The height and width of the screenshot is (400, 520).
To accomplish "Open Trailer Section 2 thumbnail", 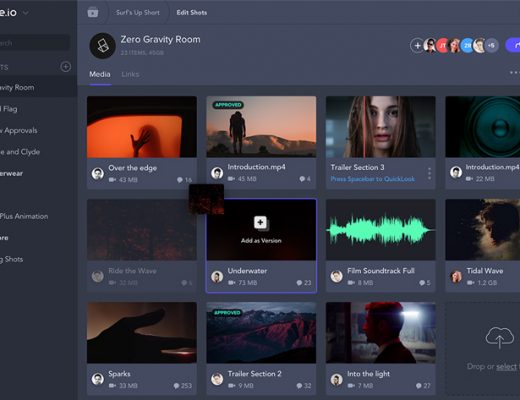I will 261,333.
